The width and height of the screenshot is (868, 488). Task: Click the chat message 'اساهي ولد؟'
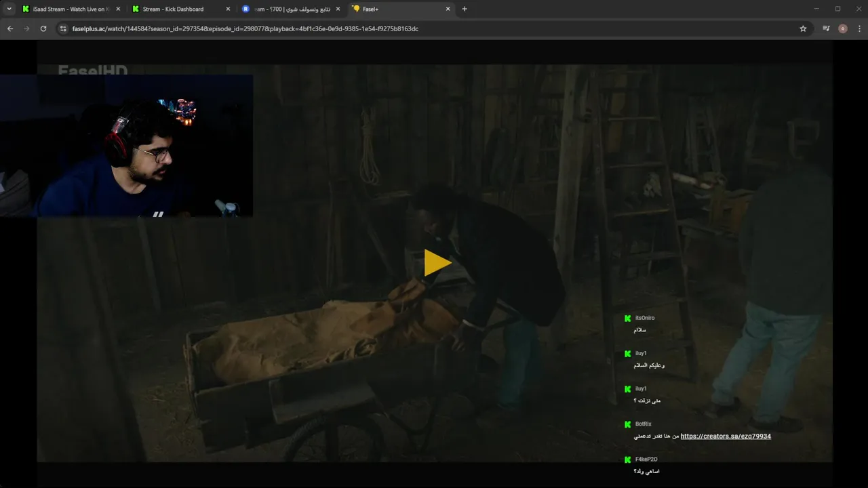tap(646, 471)
